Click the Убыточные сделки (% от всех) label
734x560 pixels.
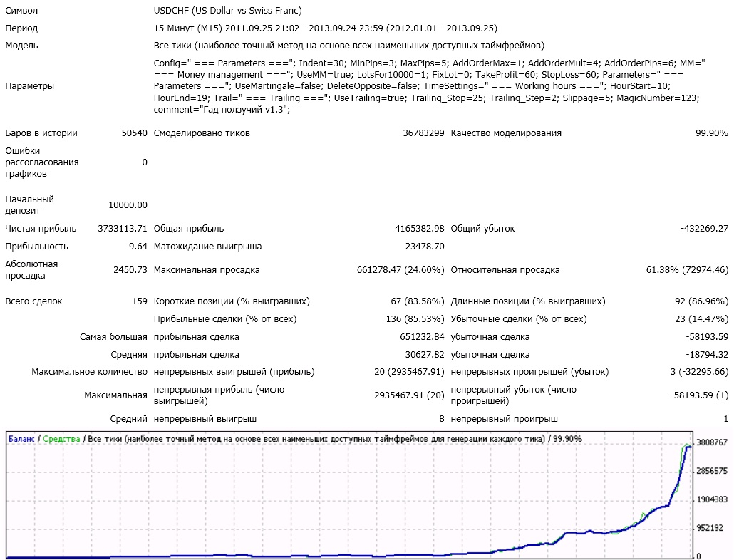pyautogui.click(x=519, y=319)
